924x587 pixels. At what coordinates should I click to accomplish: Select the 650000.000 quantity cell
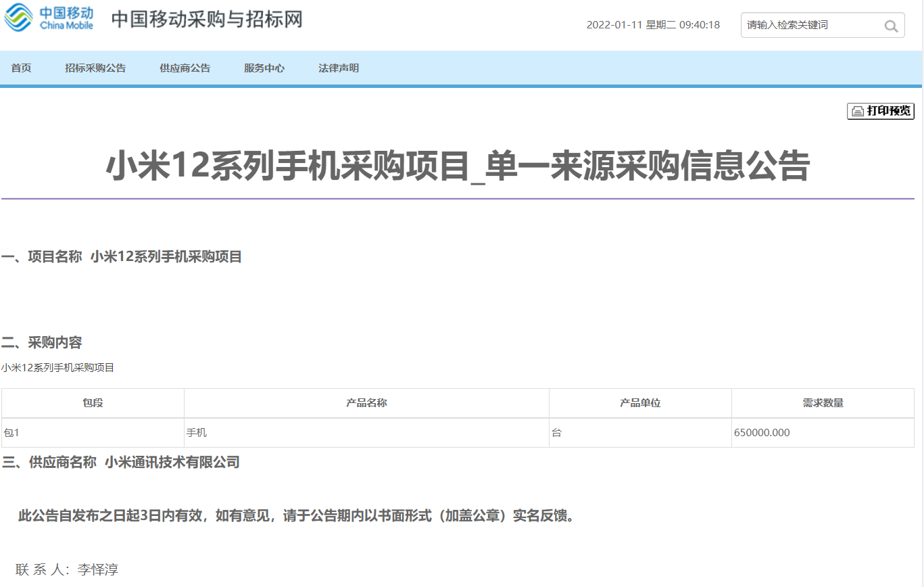pos(823,433)
